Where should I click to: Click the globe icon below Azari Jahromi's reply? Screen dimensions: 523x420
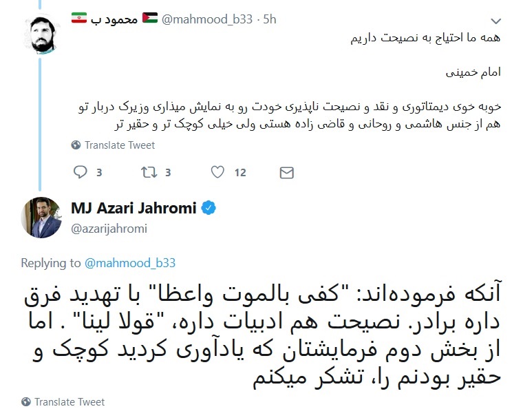[x=26, y=402]
